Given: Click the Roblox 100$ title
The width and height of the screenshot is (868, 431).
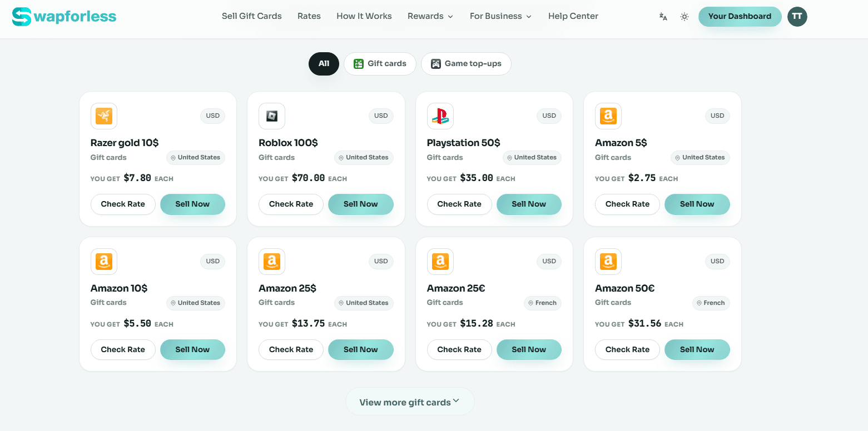Looking at the screenshot, I should (x=288, y=143).
